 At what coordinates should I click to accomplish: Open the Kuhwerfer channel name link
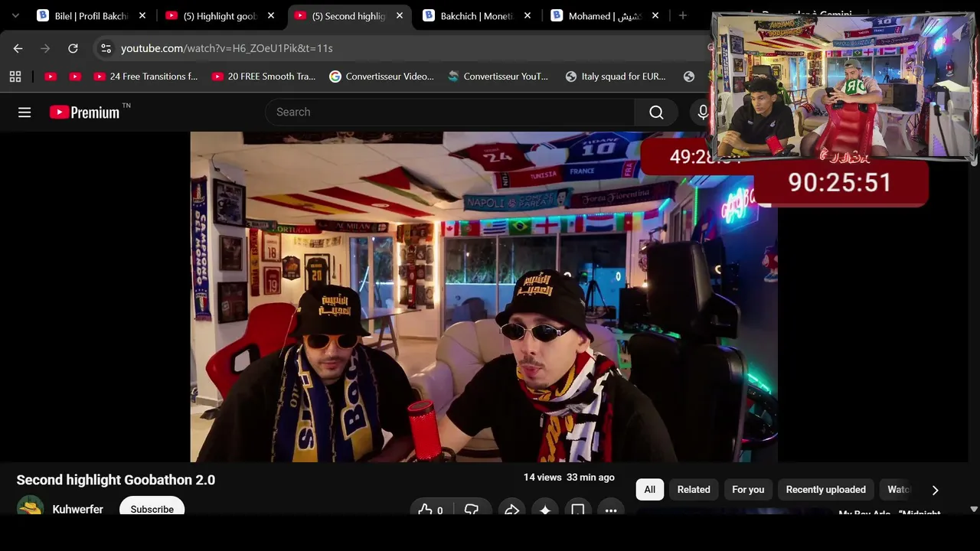pos(77,509)
